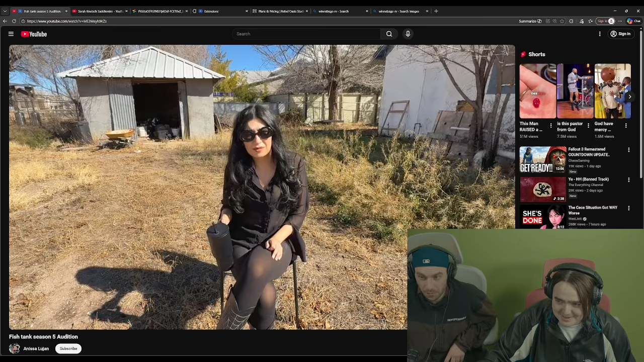Switch to the winnebago rv - Search Images tab
This screenshot has height=362, width=644.
coord(400,11)
